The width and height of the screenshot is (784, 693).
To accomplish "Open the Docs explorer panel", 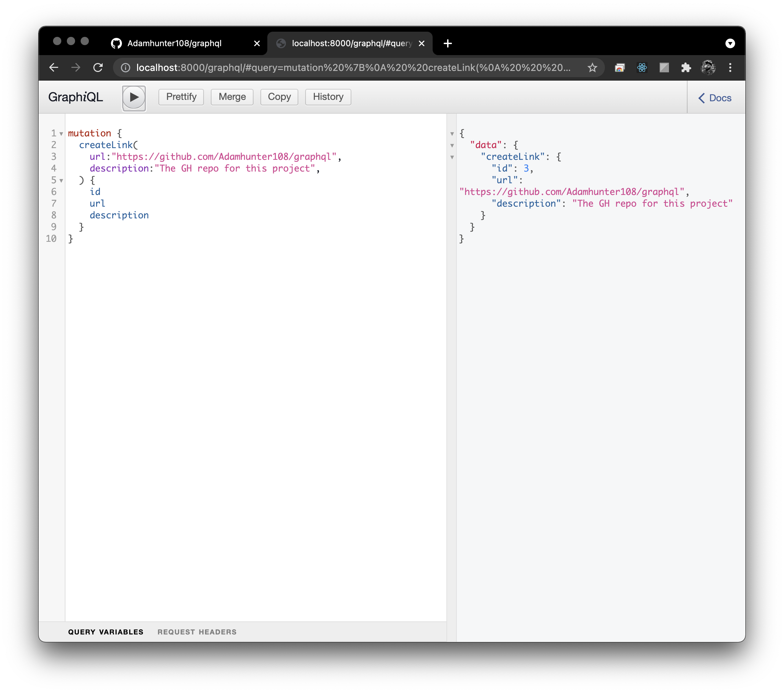I will (x=715, y=98).
